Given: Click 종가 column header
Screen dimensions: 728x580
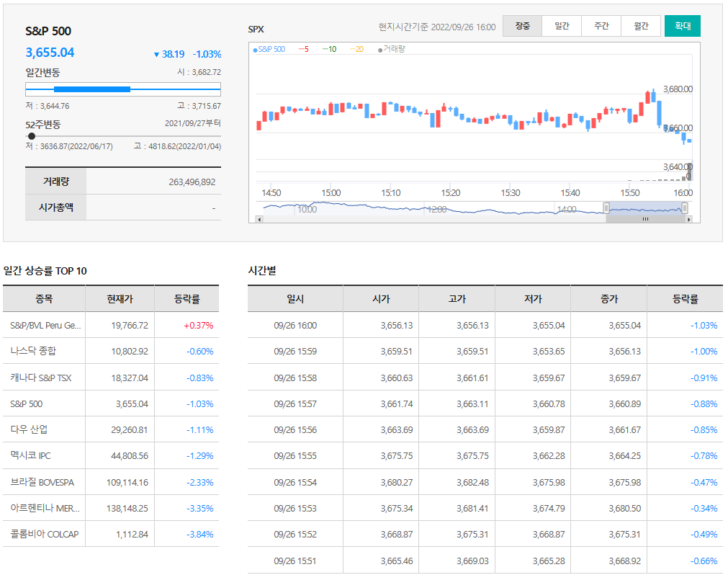Looking at the screenshot, I should coord(609,299).
